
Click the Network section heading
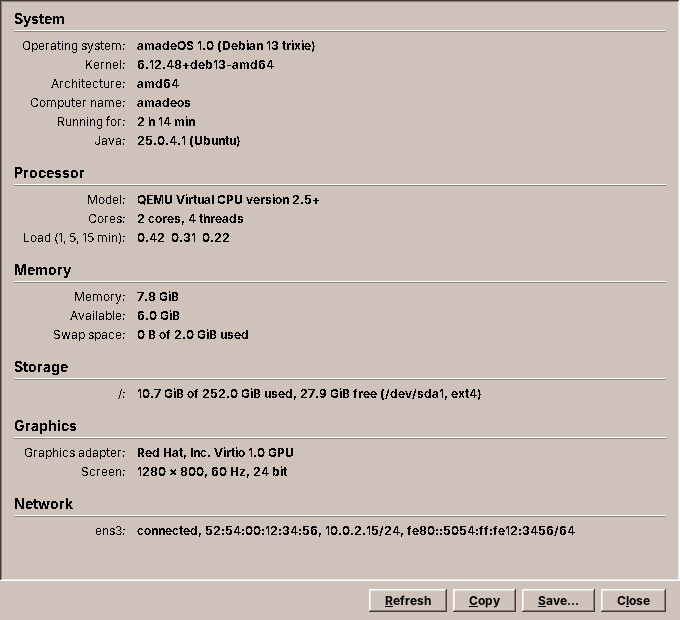(x=43, y=504)
